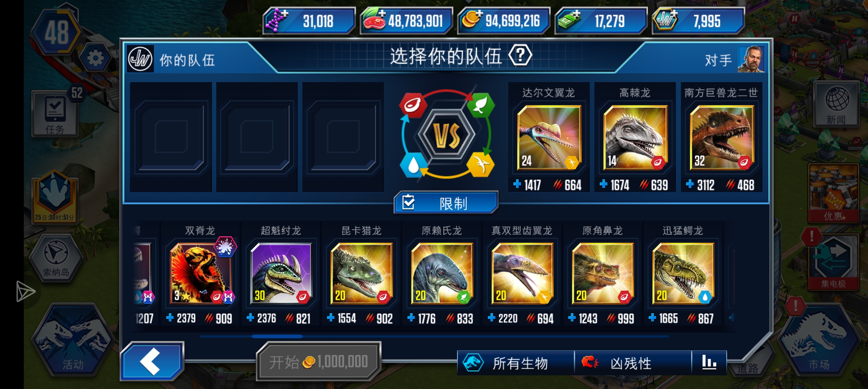Image resolution: width=868 pixels, height=389 pixels.
Task: Open the 所有生物 creature filter
Action: coord(515,363)
